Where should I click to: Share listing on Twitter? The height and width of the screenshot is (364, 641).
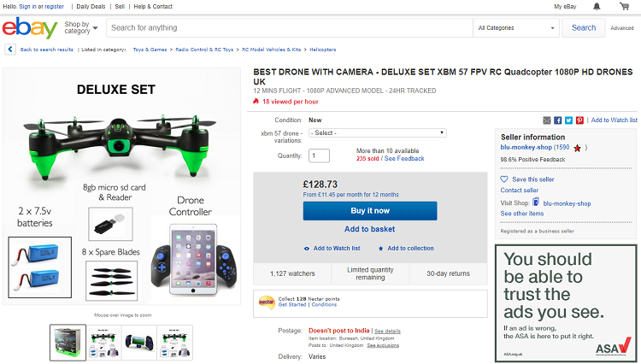pyautogui.click(x=568, y=120)
